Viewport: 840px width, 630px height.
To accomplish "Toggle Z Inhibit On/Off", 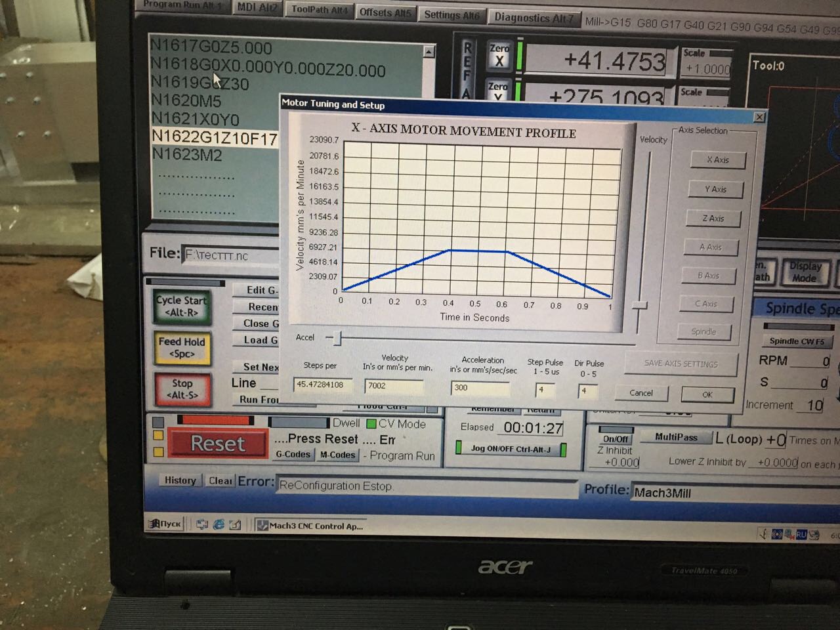I will [616, 439].
